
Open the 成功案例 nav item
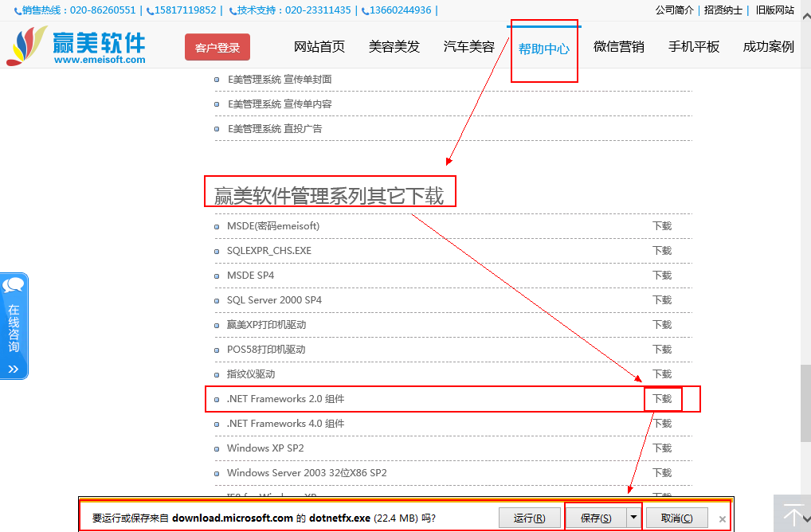click(x=769, y=47)
